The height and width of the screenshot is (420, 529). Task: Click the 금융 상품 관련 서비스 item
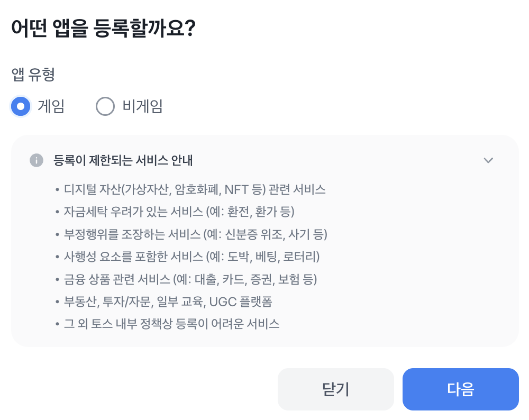tap(189, 279)
